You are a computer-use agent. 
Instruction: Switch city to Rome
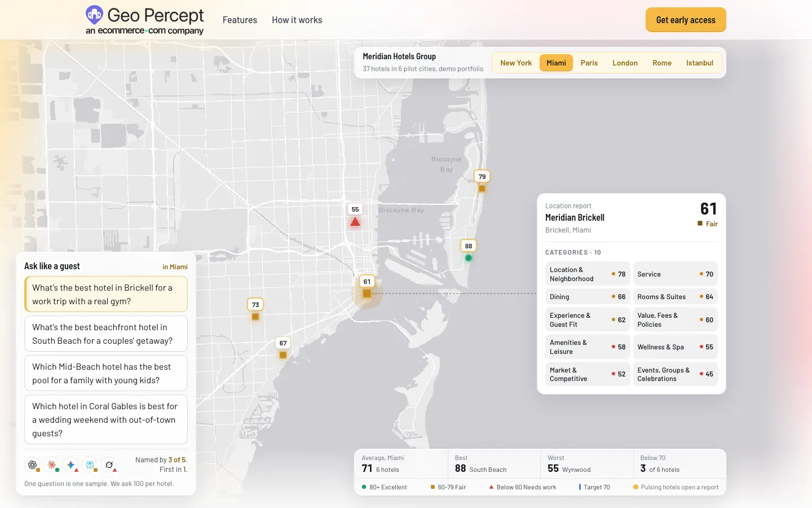(x=662, y=63)
